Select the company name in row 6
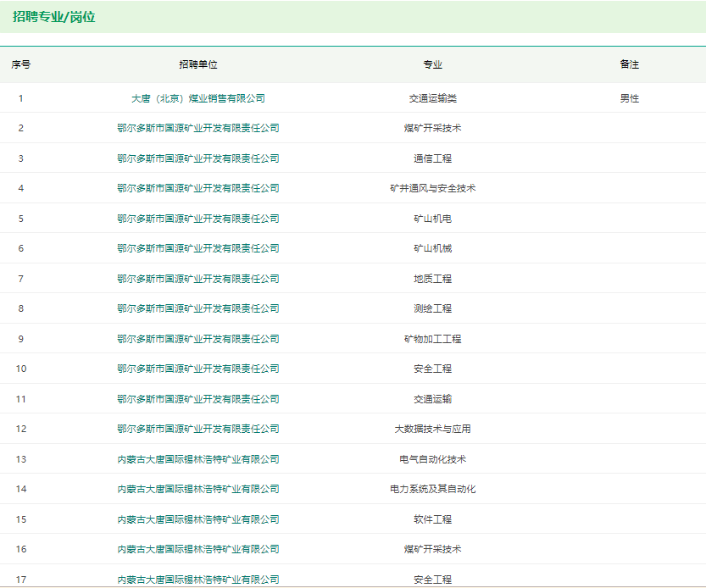 coord(198,248)
